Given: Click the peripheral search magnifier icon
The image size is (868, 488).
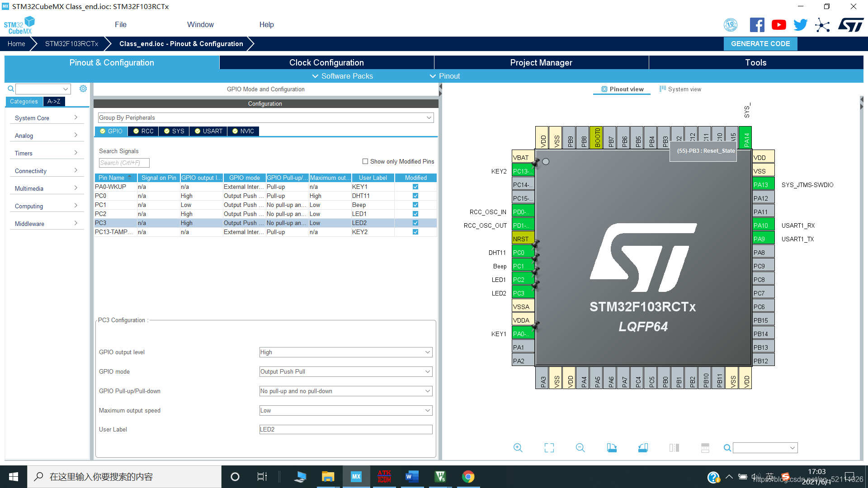Looking at the screenshot, I should coord(11,89).
